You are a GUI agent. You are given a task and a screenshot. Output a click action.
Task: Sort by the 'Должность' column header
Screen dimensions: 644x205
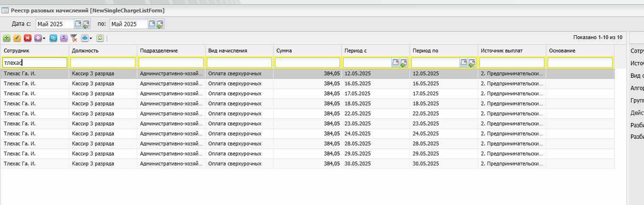(103, 51)
